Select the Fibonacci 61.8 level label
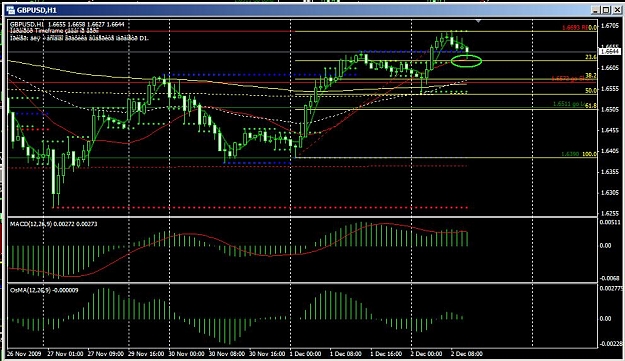This screenshot has width=625, height=361. [x=591, y=106]
